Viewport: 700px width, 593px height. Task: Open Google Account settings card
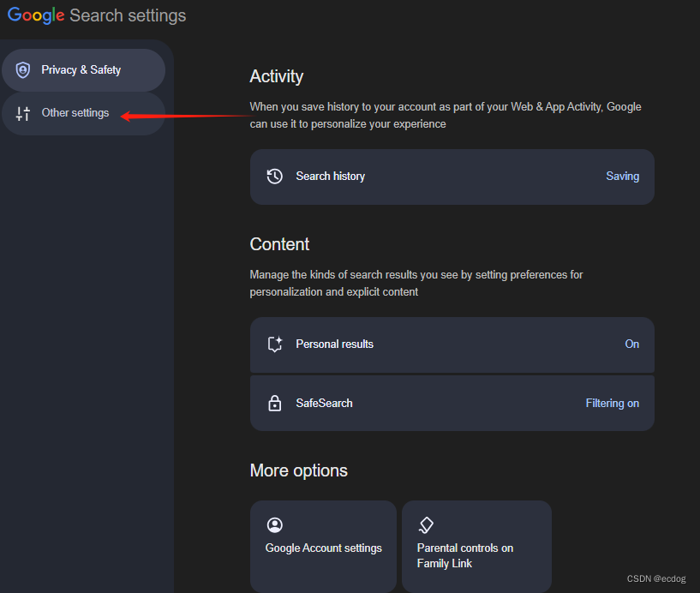(323, 547)
